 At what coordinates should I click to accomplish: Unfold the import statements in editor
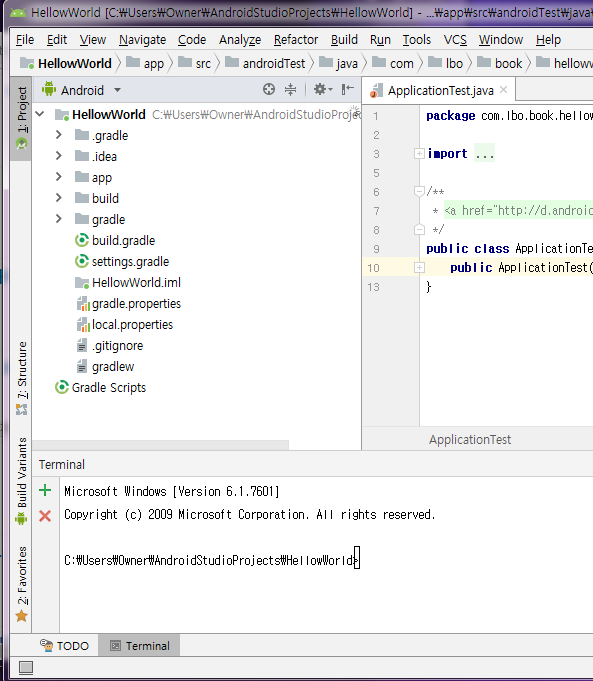pyautogui.click(x=419, y=153)
